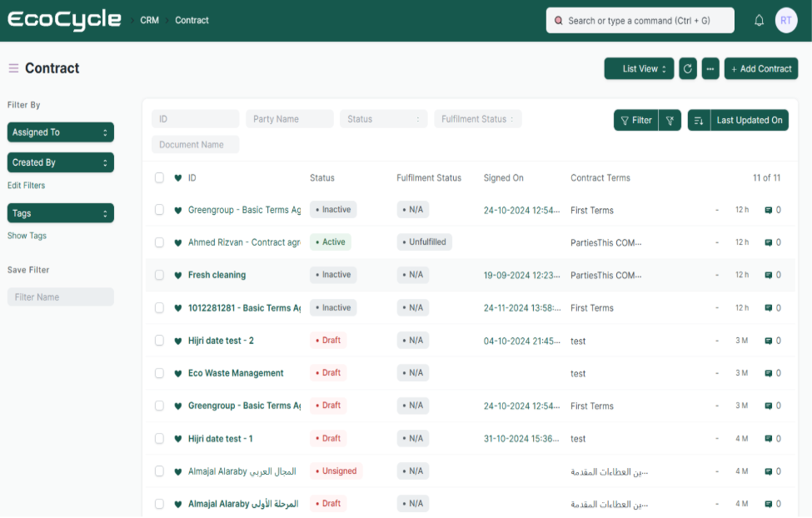Screen dimensions: 812x518
Task: Tick checkbox for Ahmed Rizvan contract
Action: pos(159,243)
